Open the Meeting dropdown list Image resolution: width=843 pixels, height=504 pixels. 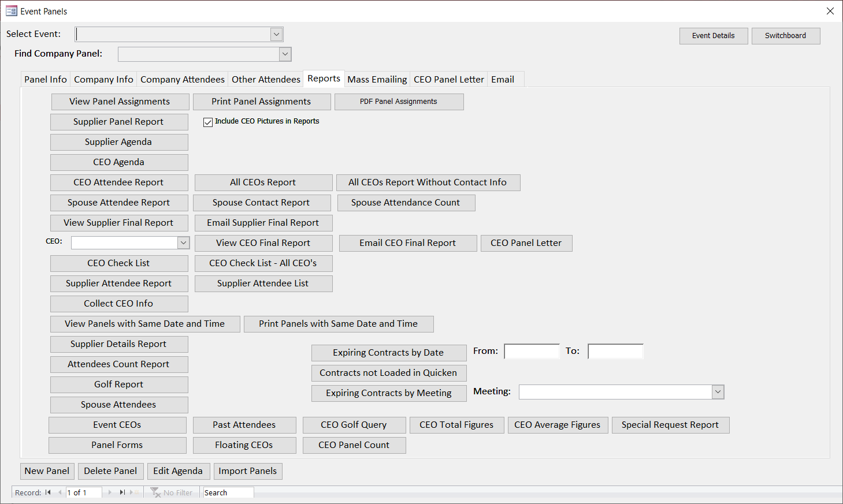click(x=718, y=392)
